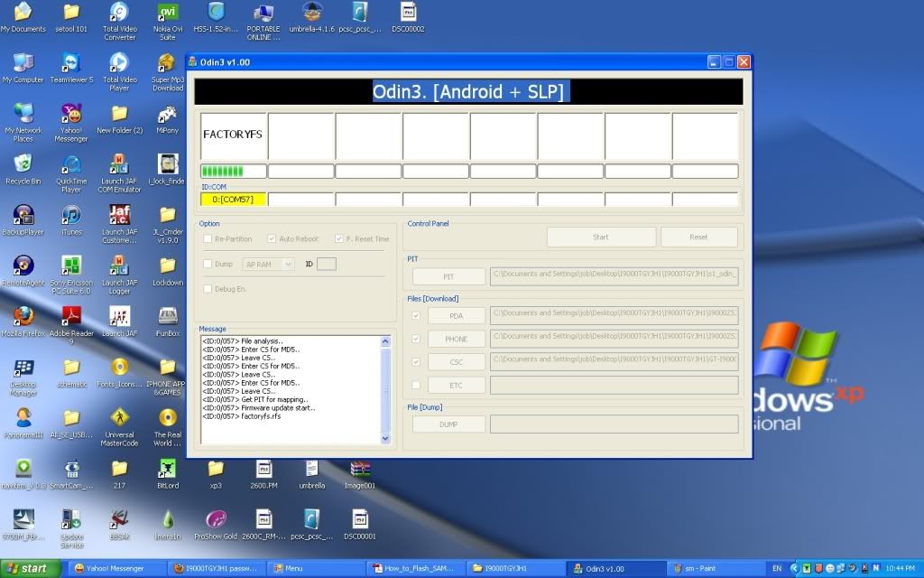Open the Lockdown folder on the desktop

point(168,271)
